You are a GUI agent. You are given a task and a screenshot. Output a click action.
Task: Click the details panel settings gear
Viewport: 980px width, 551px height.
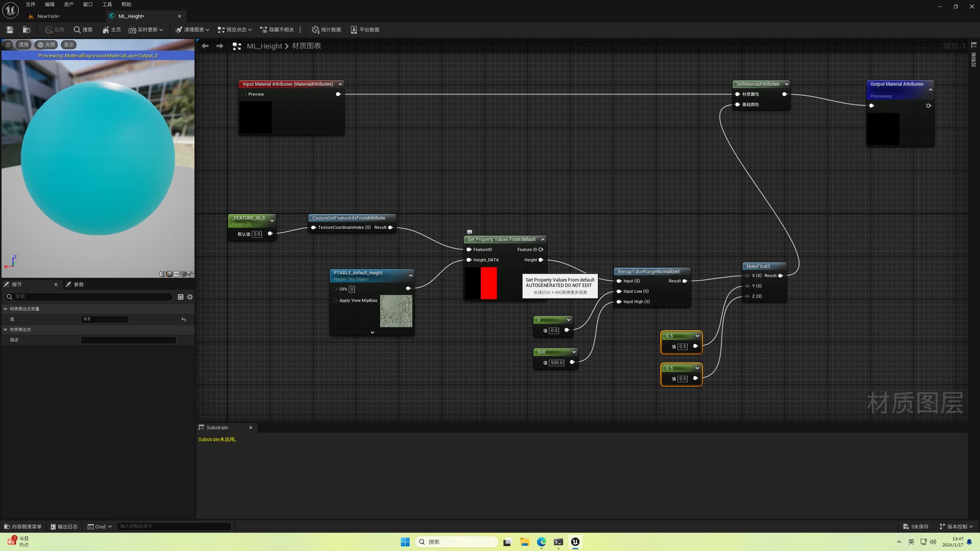(190, 297)
